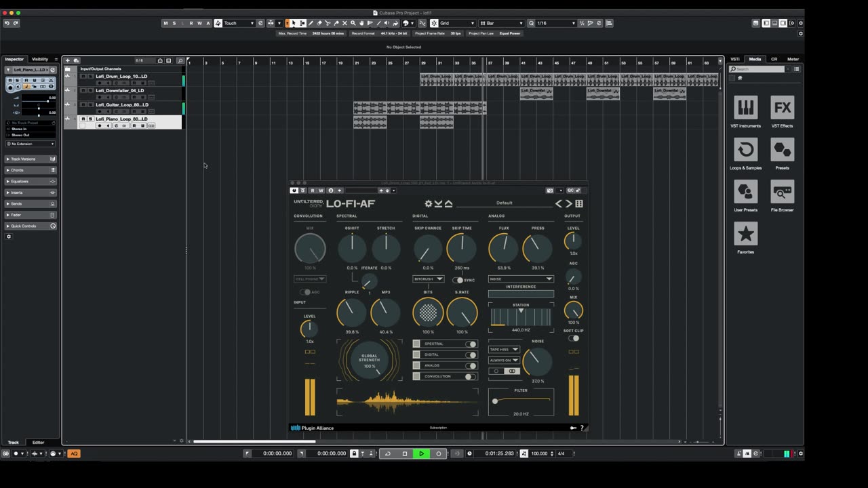Toggle plugin bypass power button

[294, 190]
